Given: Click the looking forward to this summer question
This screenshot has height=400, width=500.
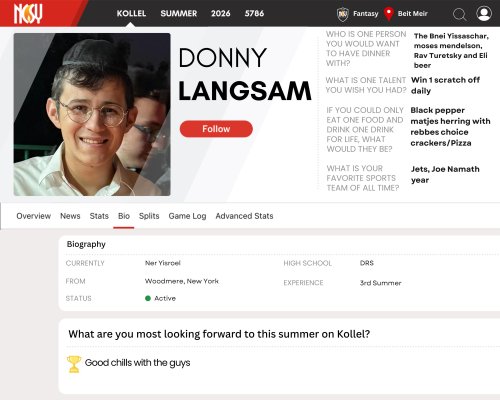Looking at the screenshot, I should click(x=219, y=334).
